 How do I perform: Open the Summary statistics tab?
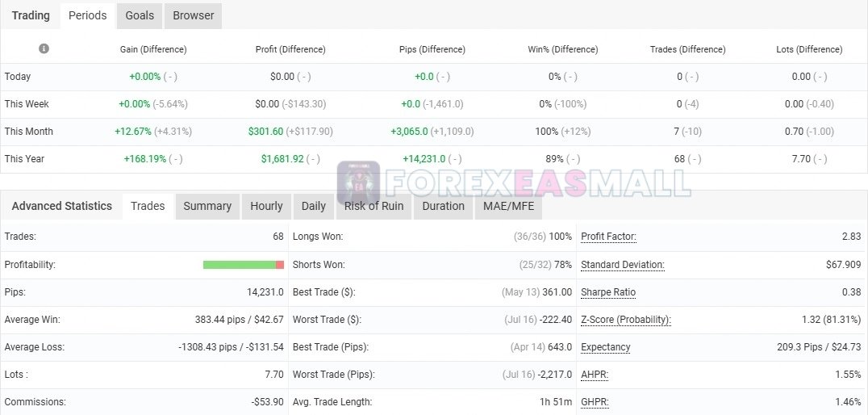pos(207,206)
